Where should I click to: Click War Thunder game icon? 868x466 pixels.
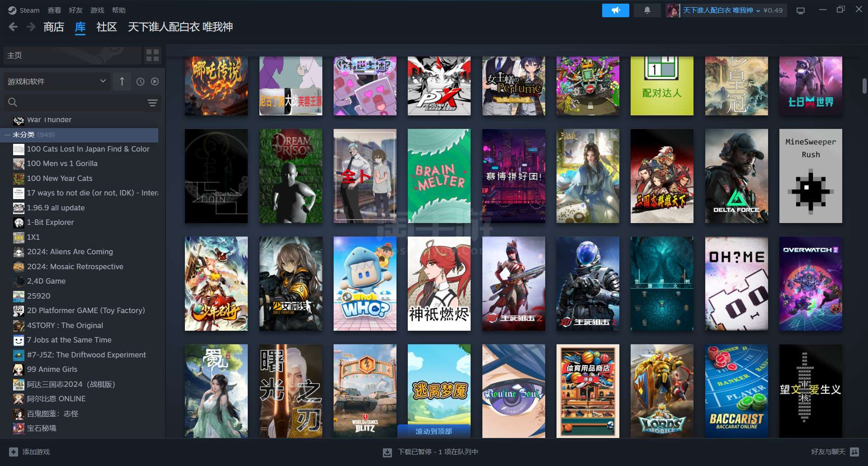(x=19, y=120)
